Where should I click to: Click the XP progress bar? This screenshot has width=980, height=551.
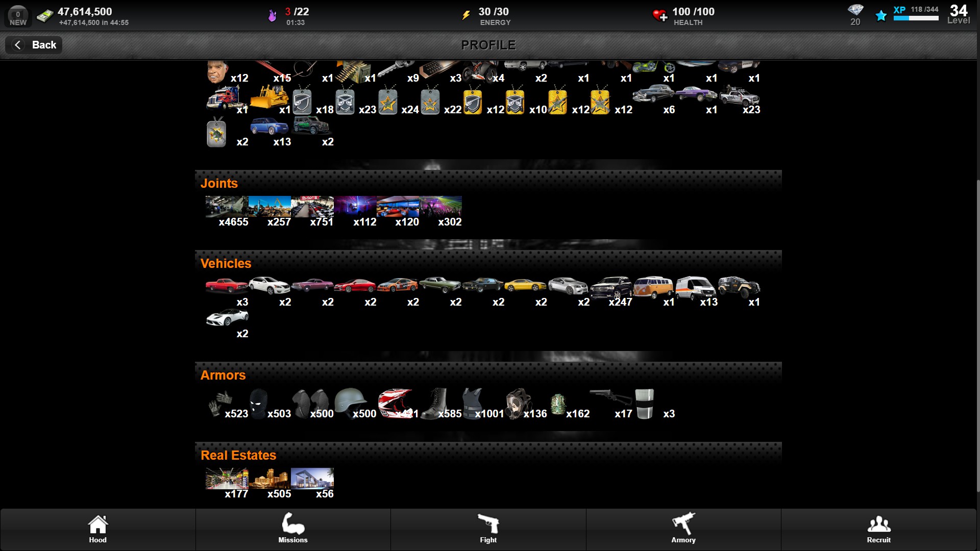[x=916, y=18]
